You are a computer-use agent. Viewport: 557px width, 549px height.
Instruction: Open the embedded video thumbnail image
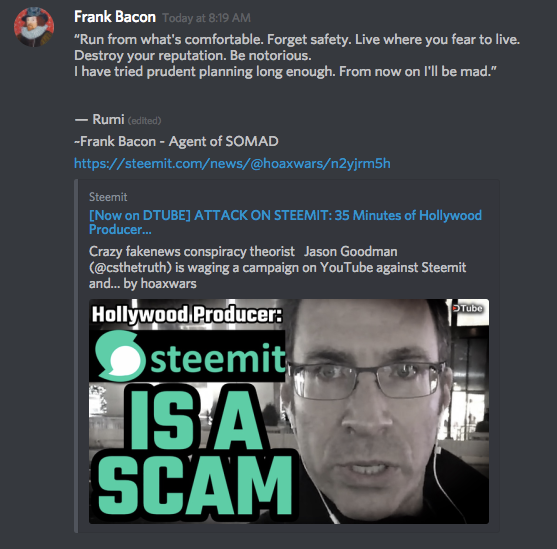point(289,411)
